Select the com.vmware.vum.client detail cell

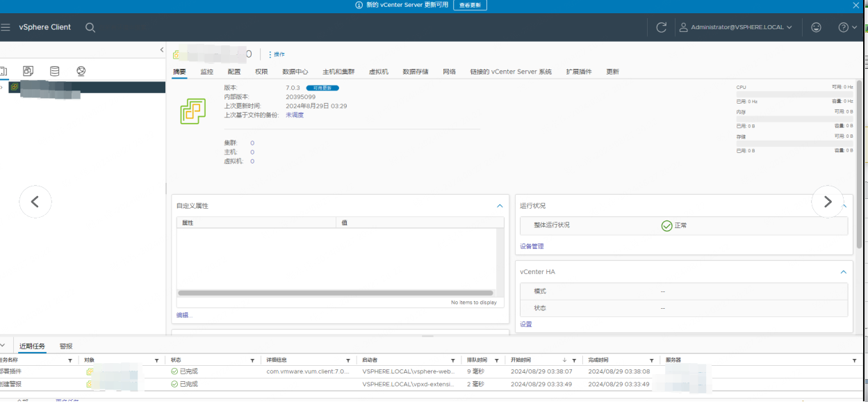(308, 371)
